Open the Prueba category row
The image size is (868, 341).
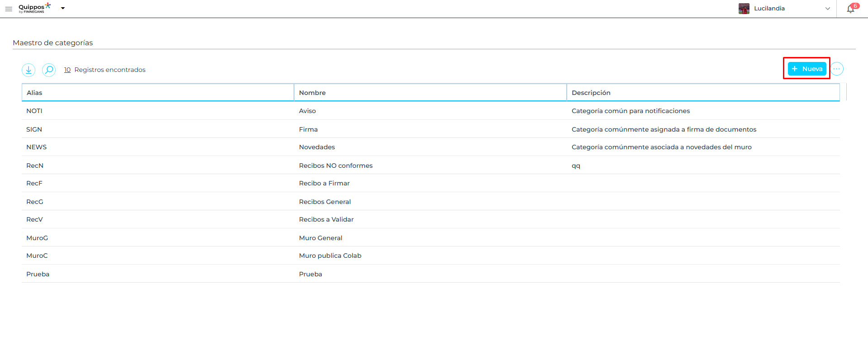pyautogui.click(x=310, y=274)
